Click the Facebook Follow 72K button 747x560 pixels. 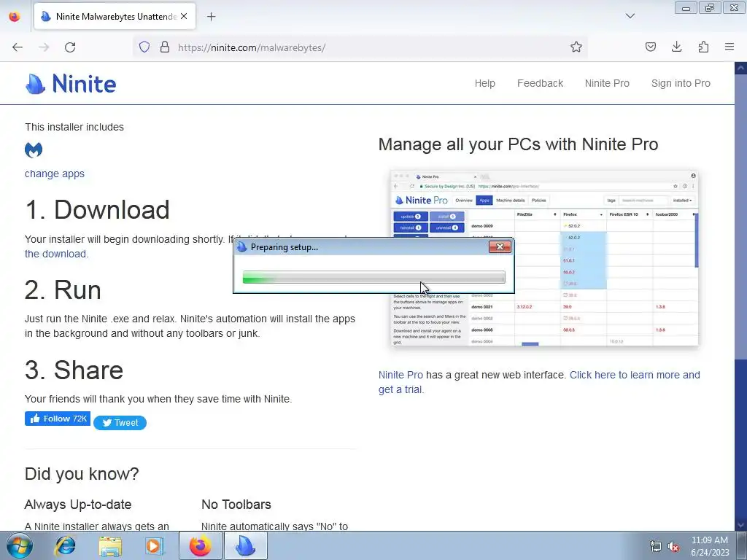[58, 419]
